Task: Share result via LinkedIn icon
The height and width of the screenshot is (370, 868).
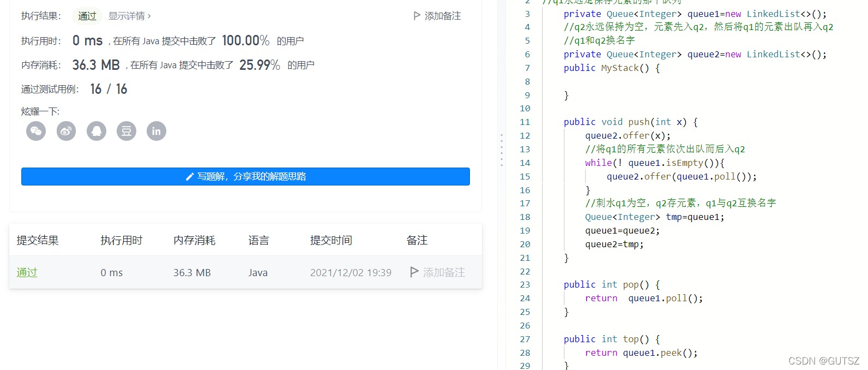Action: click(156, 131)
